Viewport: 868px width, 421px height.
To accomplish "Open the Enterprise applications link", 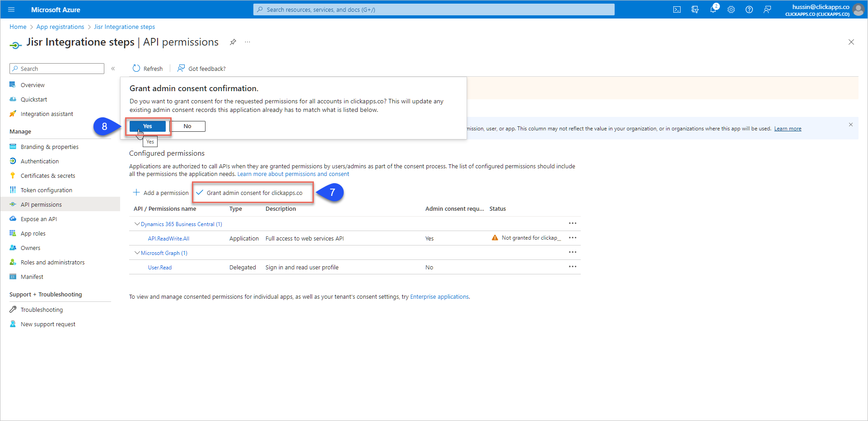I will point(439,297).
